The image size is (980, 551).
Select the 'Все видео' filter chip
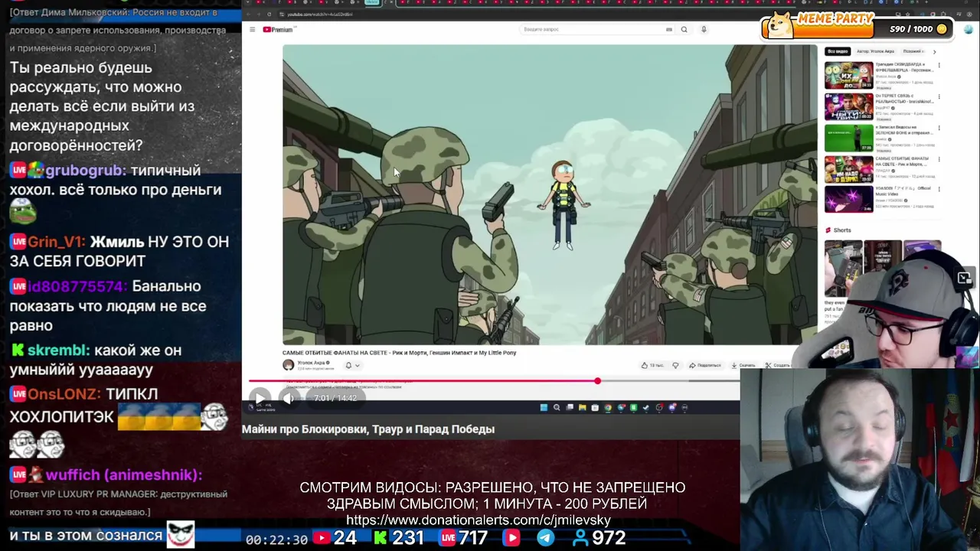point(838,51)
